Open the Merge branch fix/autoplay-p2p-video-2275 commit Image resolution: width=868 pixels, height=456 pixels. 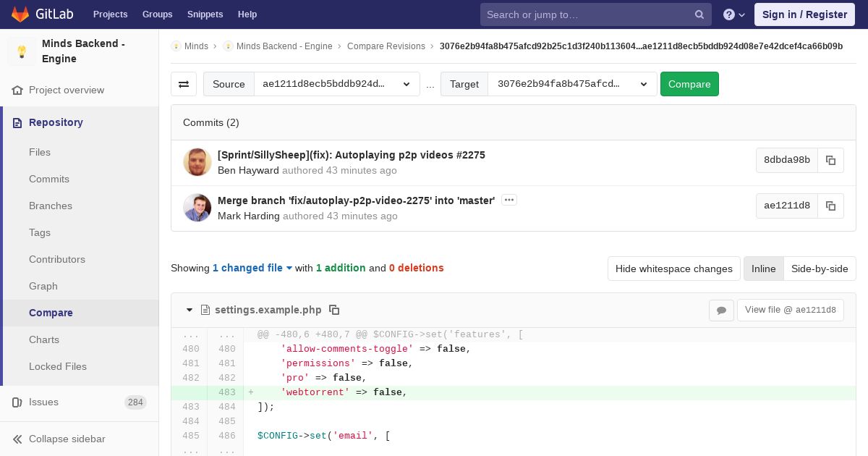357,200
